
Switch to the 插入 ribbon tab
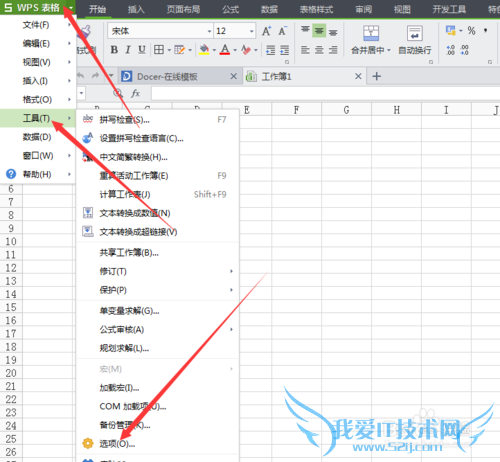pos(136,9)
